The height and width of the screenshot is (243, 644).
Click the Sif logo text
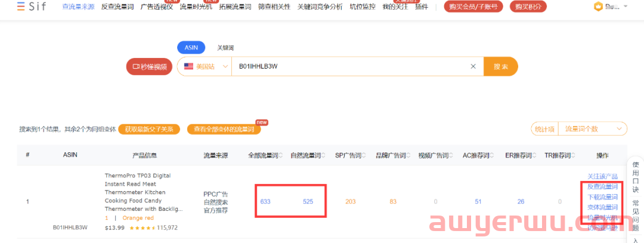(37, 7)
